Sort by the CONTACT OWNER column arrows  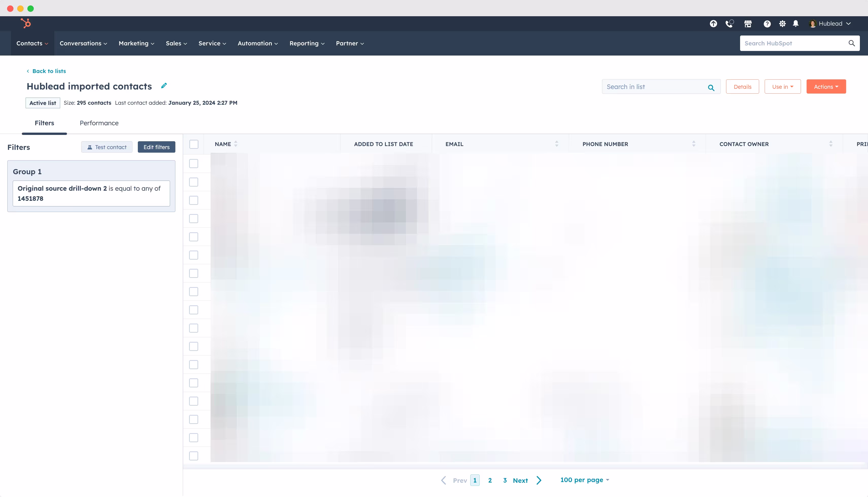pyautogui.click(x=831, y=144)
